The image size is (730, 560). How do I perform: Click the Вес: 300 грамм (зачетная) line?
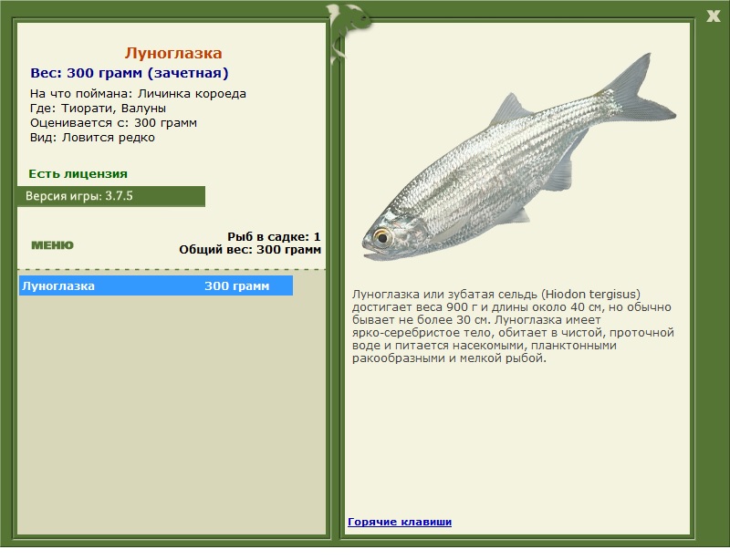tap(130, 73)
